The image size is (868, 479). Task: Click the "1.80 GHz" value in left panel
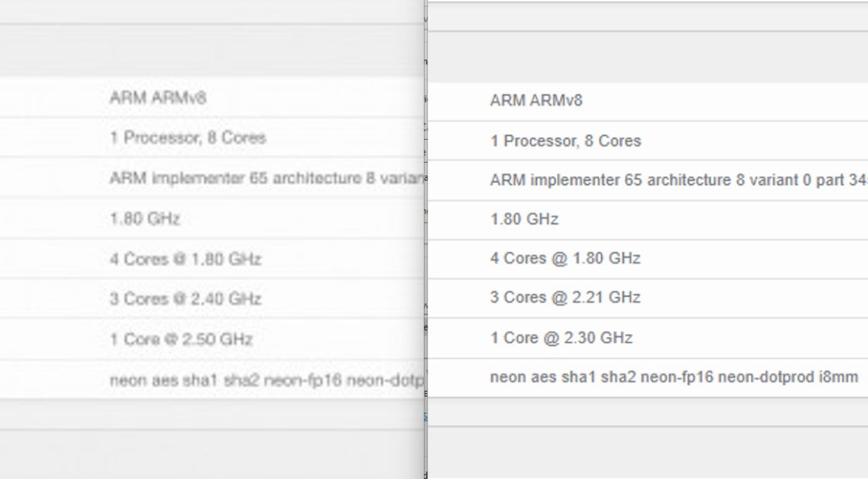click(145, 219)
